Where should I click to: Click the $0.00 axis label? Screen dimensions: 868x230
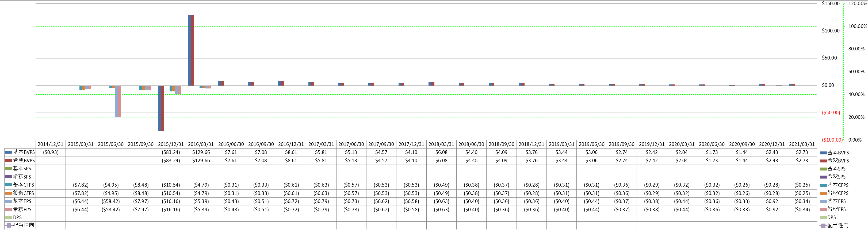coord(828,85)
